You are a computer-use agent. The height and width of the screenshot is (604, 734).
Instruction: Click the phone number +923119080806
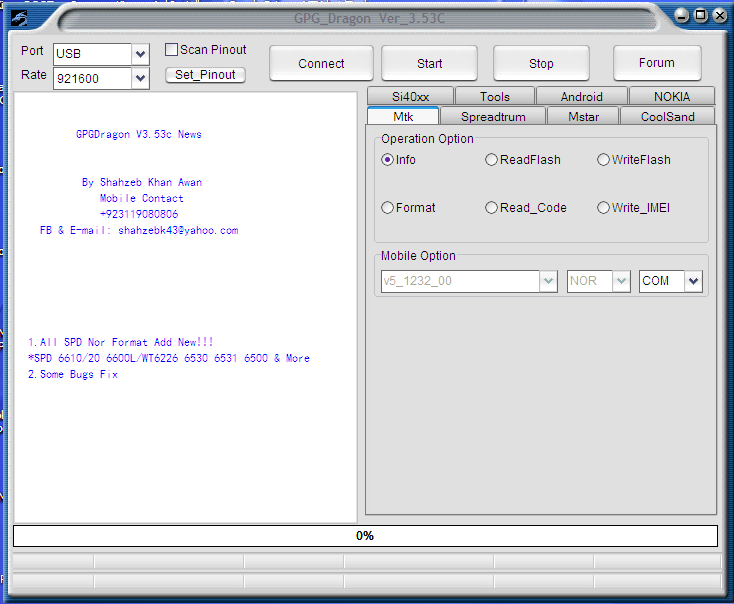click(139, 214)
